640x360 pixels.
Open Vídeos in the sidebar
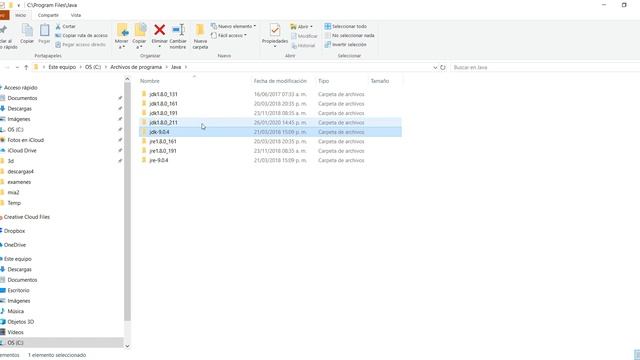[16, 333]
